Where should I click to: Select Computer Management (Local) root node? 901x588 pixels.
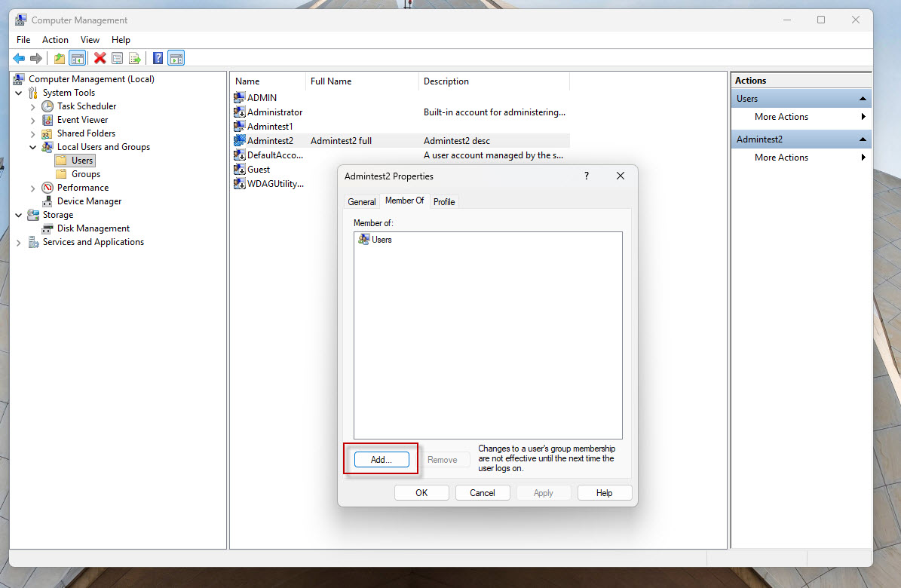point(91,79)
